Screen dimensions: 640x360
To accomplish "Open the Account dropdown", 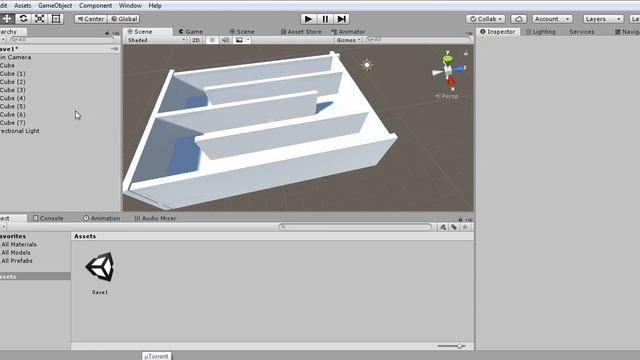I will (552, 19).
